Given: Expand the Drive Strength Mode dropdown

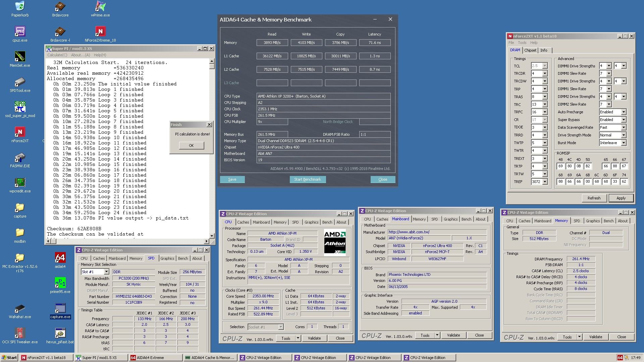Looking at the screenshot, I should (624, 135).
